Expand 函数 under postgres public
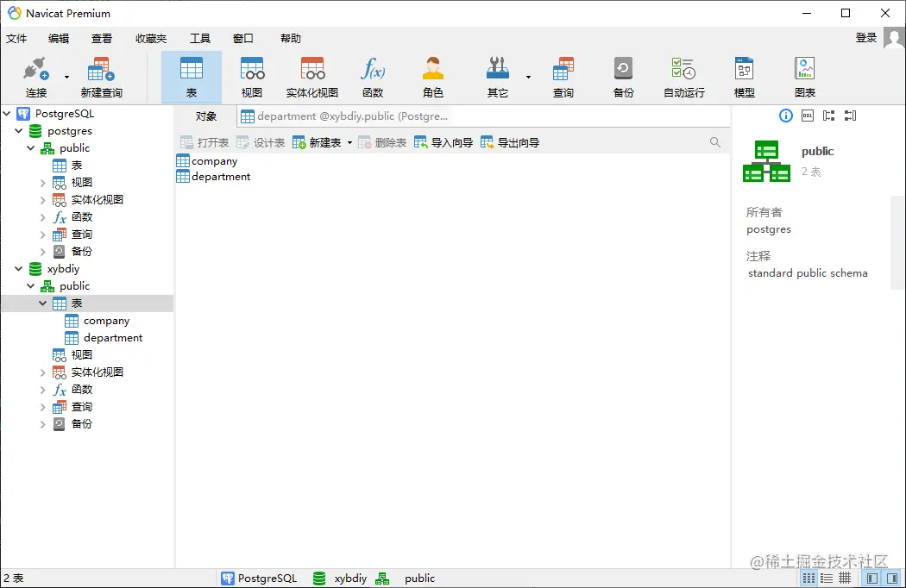906x588 pixels. [43, 217]
